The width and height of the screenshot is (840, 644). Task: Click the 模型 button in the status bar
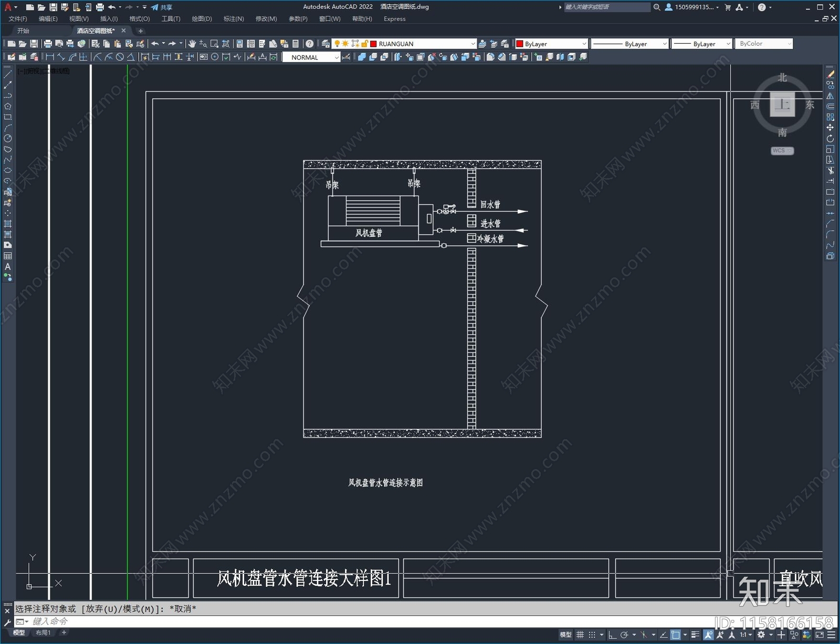pos(565,635)
